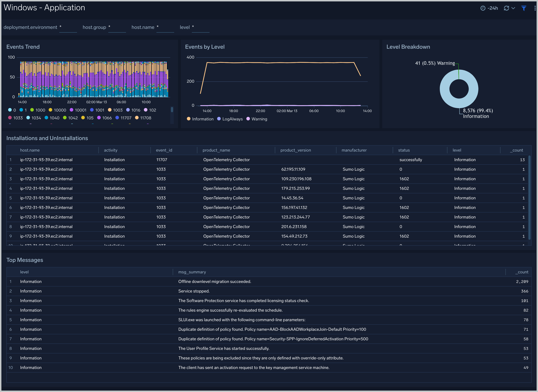This screenshot has width=538, height=392.
Task: Click the 'successfully' status cell
Action: (411, 160)
